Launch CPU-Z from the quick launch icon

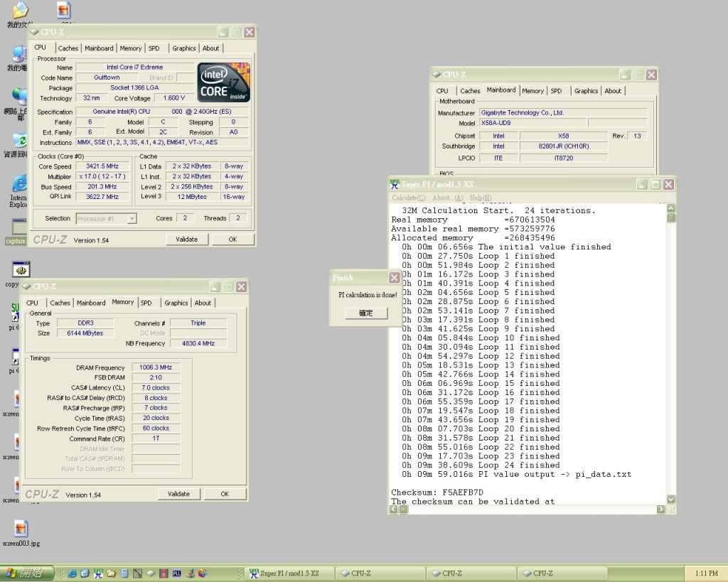(151, 573)
